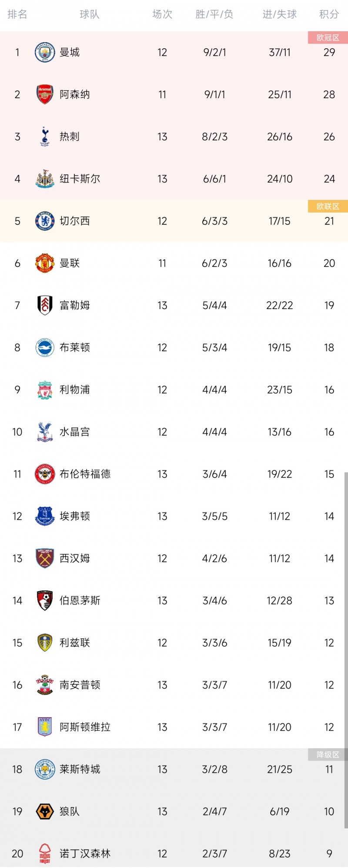Click the 进/失球 column header
Viewport: 348px width, 868px height.
(x=280, y=14)
